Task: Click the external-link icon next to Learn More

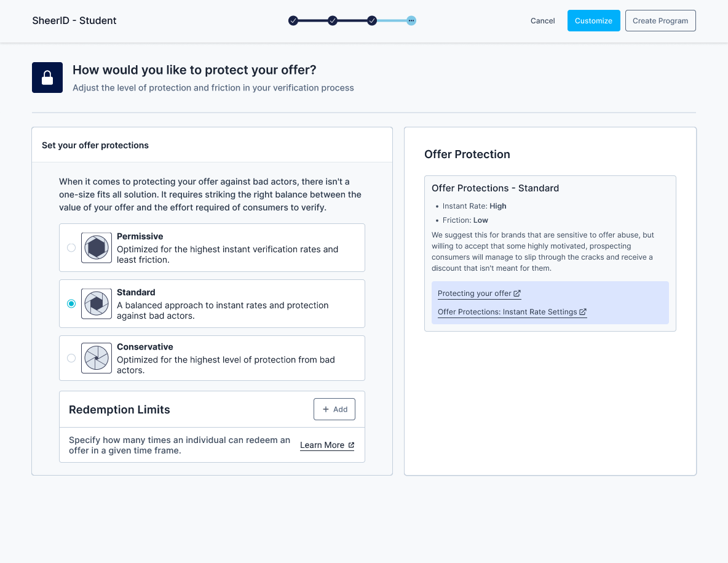Action: [351, 445]
